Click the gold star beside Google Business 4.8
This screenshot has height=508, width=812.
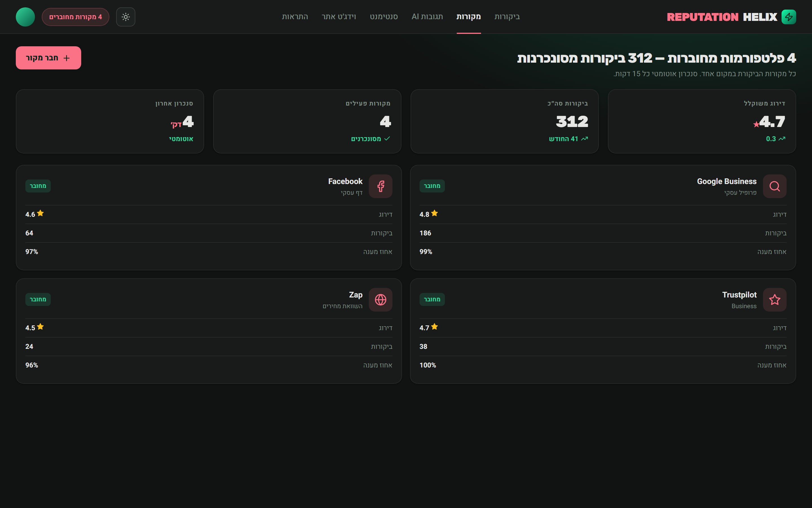pos(434,213)
